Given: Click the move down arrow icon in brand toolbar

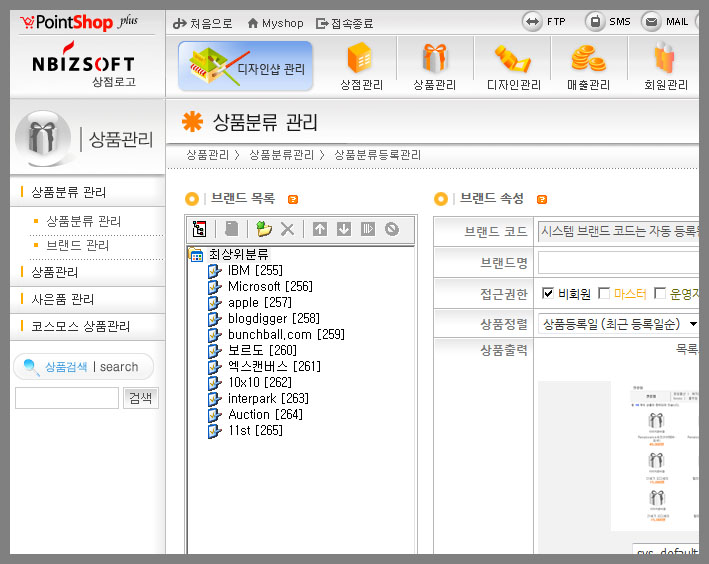Looking at the screenshot, I should [x=344, y=229].
